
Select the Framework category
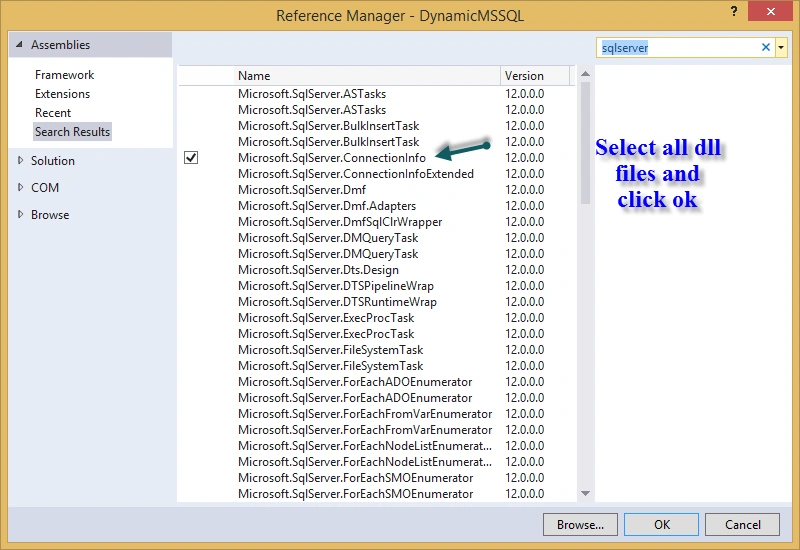click(65, 74)
